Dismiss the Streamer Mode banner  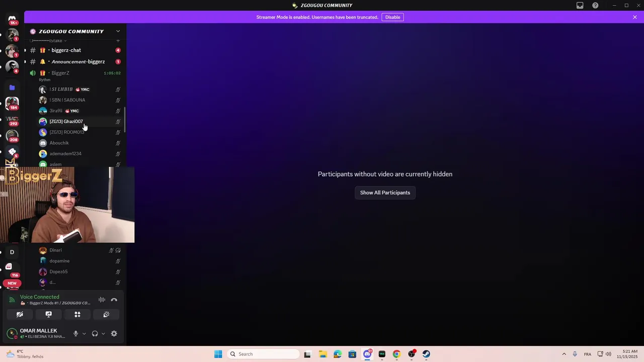tap(635, 17)
